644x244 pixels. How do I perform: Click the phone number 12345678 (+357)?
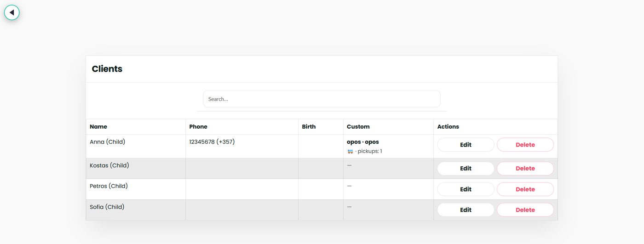pyautogui.click(x=212, y=142)
